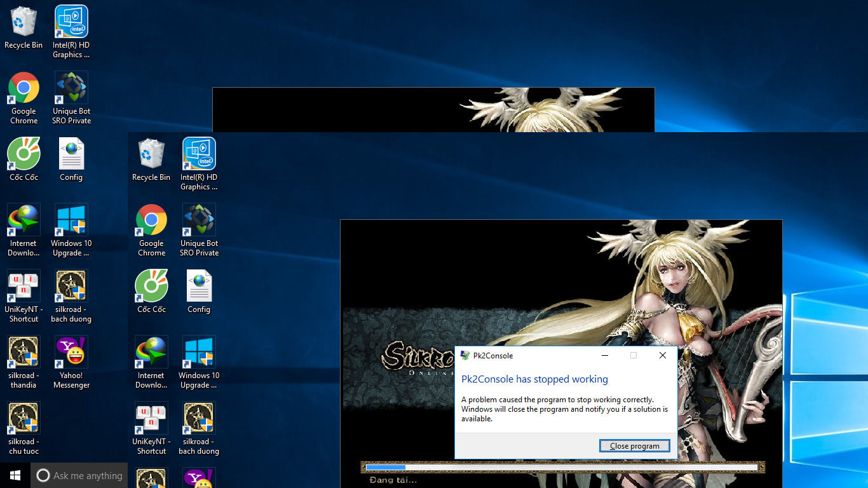Click the Ask me anything search box
Viewport: 868px width, 488px height.
click(x=79, y=475)
